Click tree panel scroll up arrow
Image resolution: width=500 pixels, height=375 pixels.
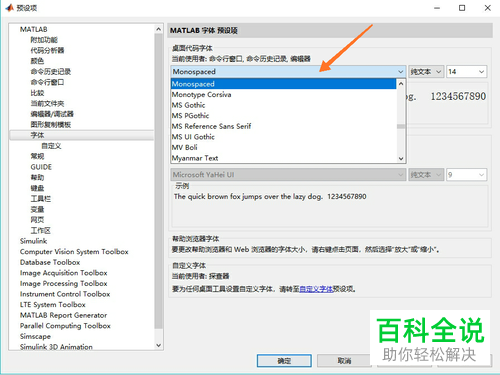[159, 29]
